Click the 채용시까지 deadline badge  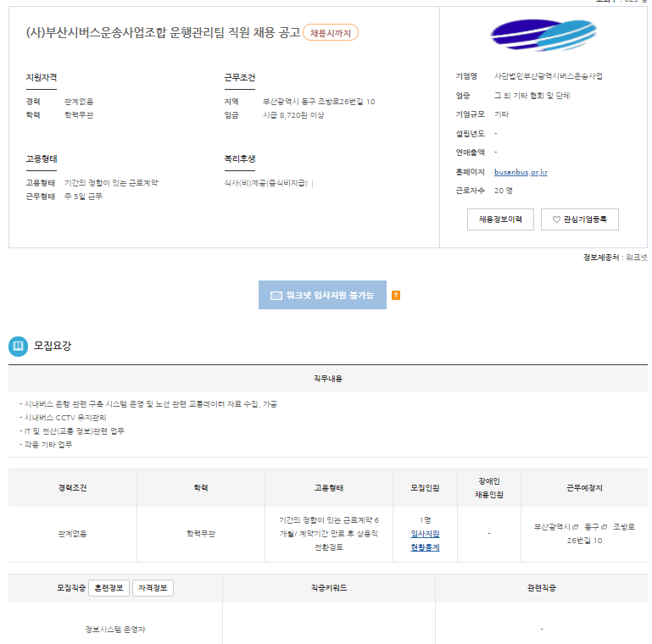point(331,33)
